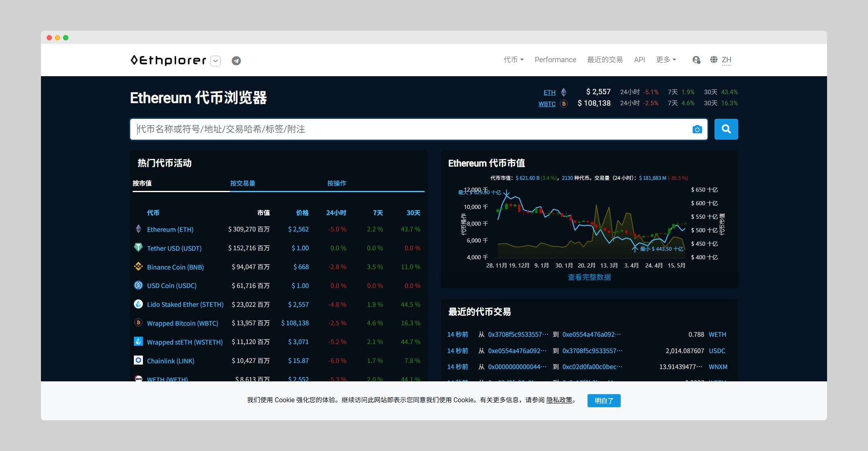Open the user account icon

click(x=696, y=60)
